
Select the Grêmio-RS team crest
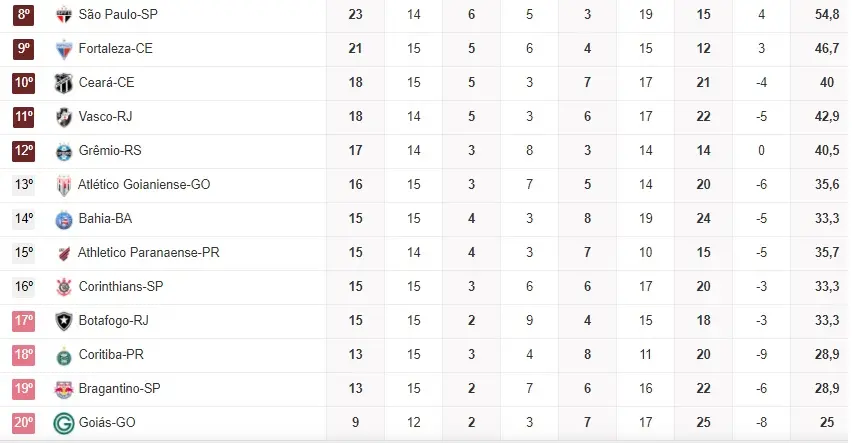[64, 151]
